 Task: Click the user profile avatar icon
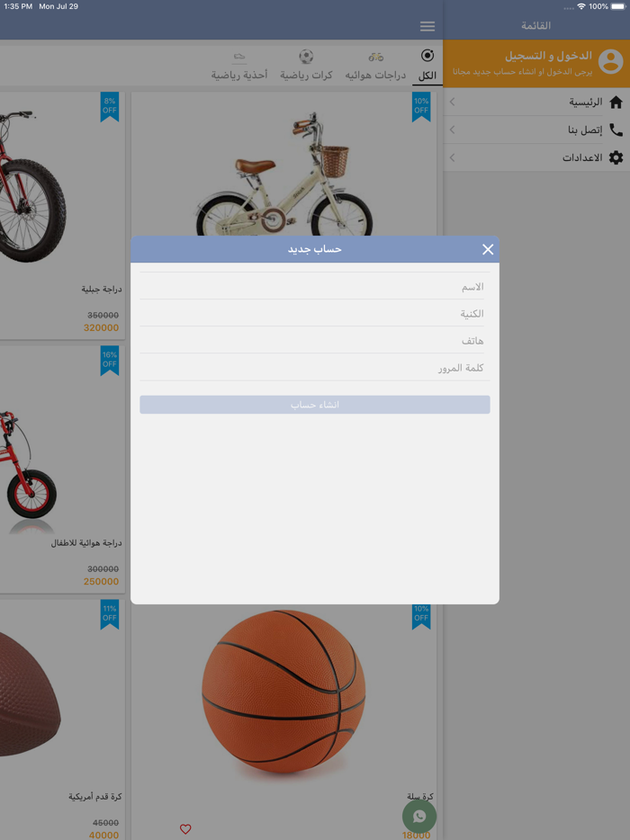click(611, 61)
